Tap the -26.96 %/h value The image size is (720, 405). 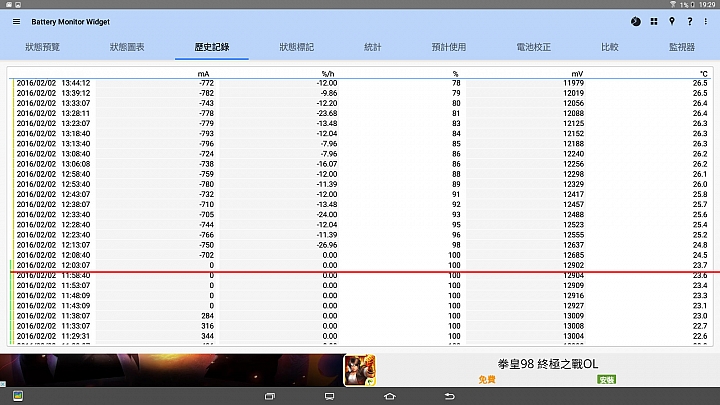(327, 245)
